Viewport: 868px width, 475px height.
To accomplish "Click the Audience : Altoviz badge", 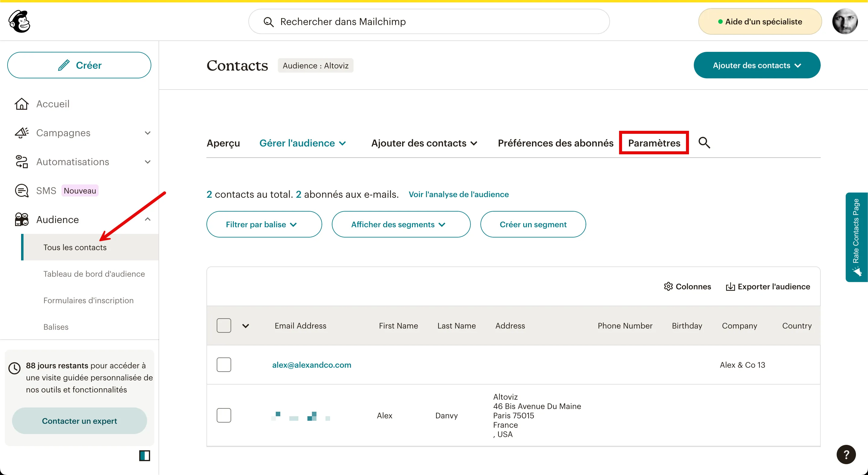I will (315, 65).
